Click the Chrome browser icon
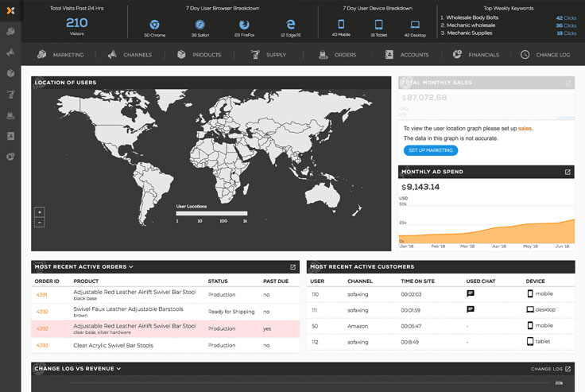Screen dimensions: 585x392 tap(154, 24)
